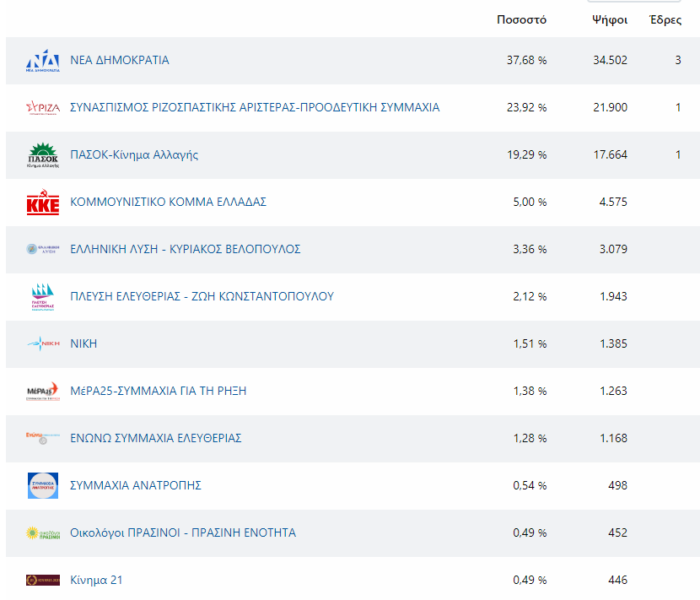Click the Ποσοστό column header

[x=521, y=20]
